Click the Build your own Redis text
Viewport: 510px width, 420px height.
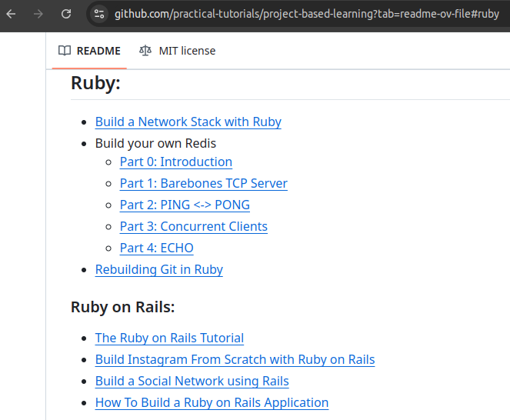tap(155, 144)
